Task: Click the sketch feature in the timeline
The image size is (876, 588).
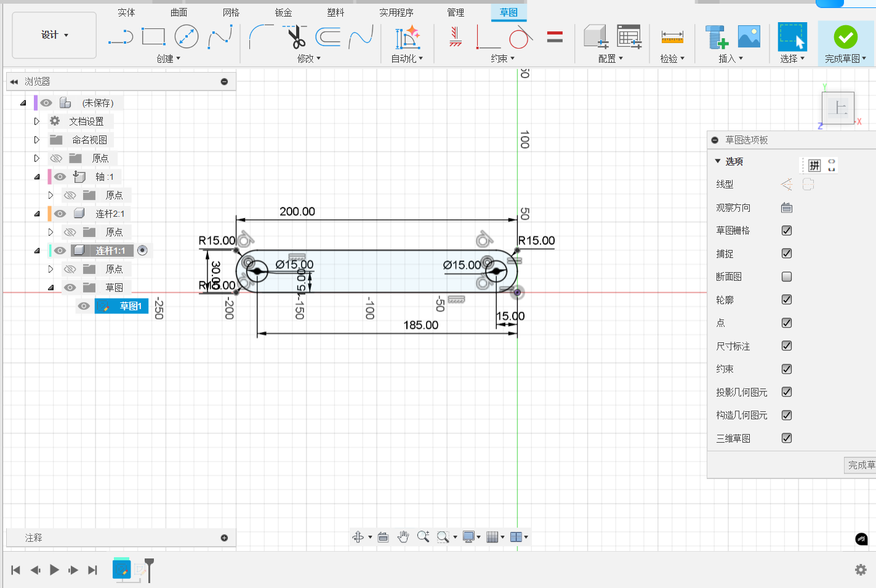Action: [121, 570]
